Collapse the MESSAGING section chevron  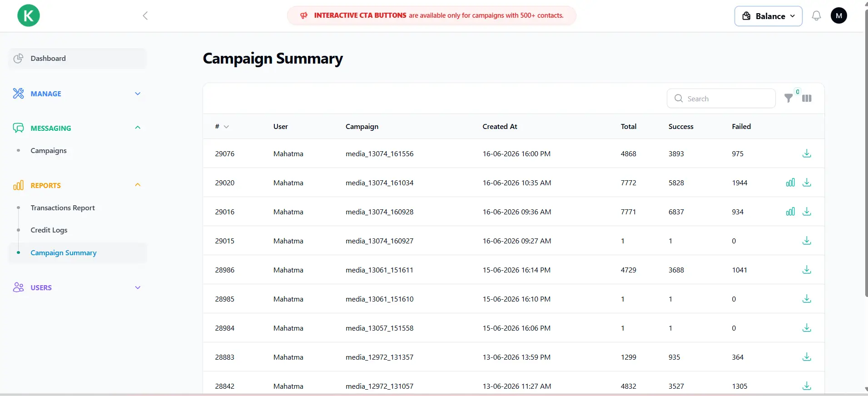click(x=138, y=128)
